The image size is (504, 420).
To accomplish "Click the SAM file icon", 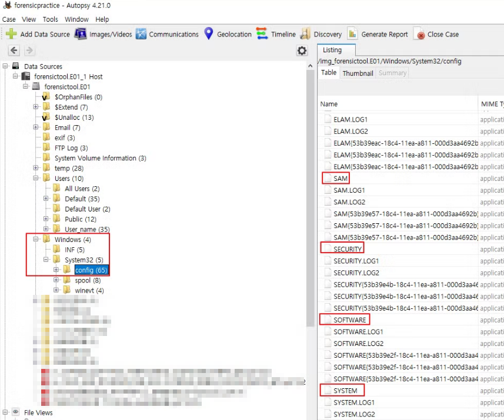I will coord(328,179).
